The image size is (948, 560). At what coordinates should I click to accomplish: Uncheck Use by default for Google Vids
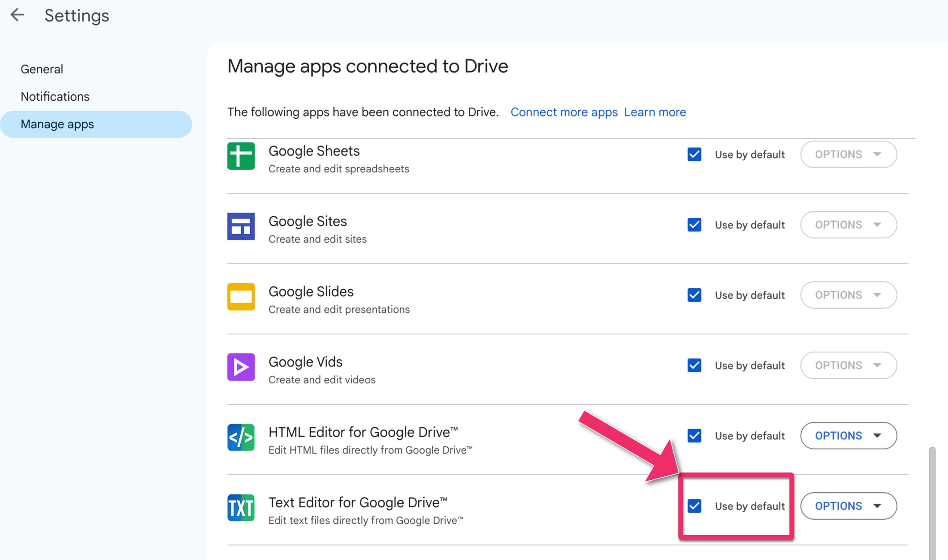pyautogui.click(x=694, y=365)
